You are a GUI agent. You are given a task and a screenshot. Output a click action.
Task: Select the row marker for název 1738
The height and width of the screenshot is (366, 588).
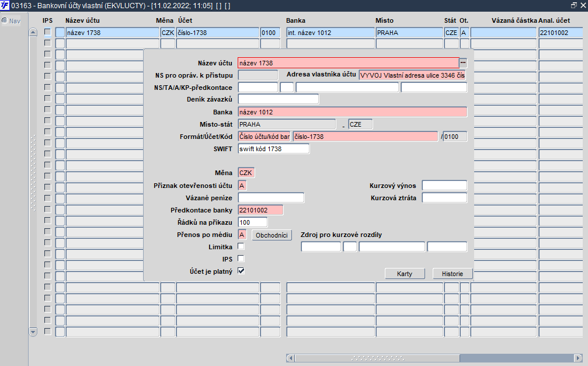[x=60, y=33]
